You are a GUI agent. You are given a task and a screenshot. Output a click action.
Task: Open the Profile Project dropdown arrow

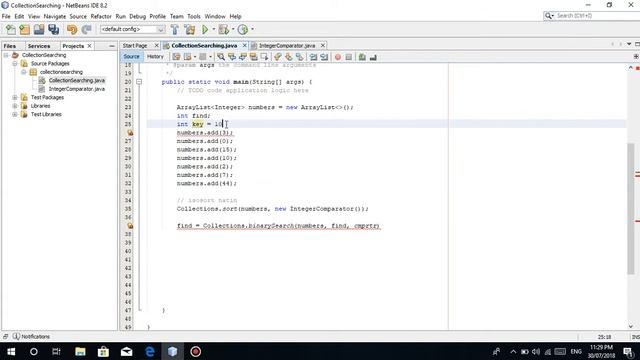252,29
